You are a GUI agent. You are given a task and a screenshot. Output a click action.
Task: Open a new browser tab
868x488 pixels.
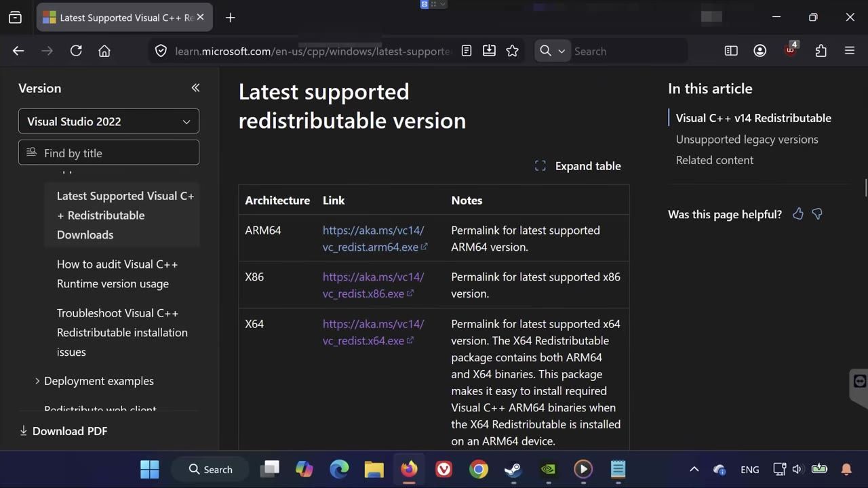(x=231, y=18)
